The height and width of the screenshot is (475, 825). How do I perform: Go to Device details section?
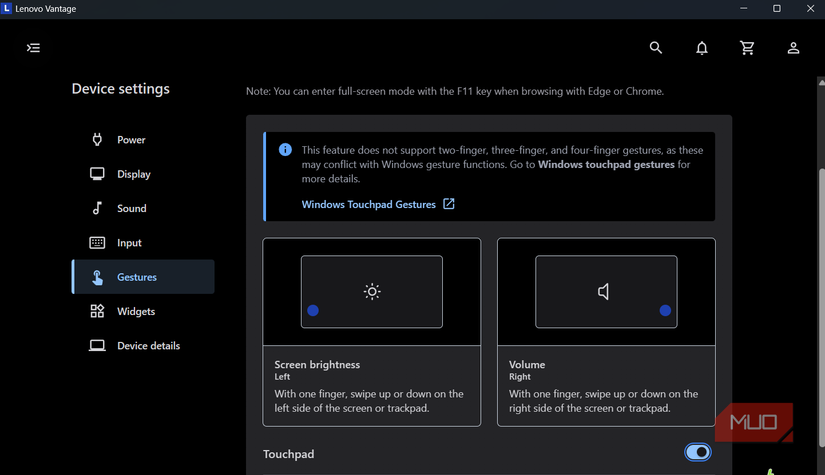click(143, 346)
